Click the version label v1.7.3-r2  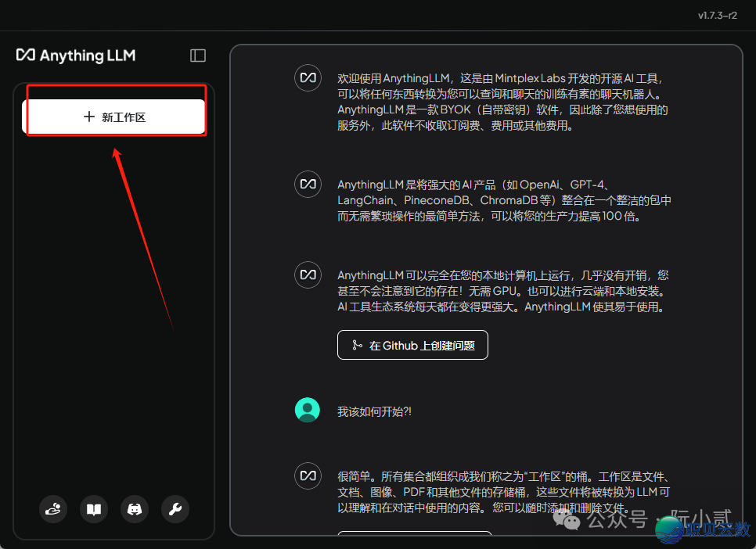[x=717, y=15]
